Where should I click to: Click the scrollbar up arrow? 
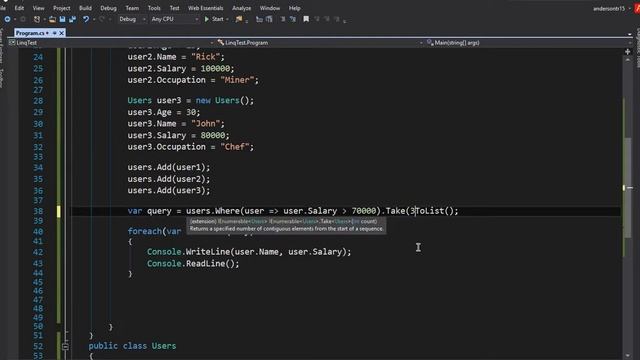tap(627, 60)
